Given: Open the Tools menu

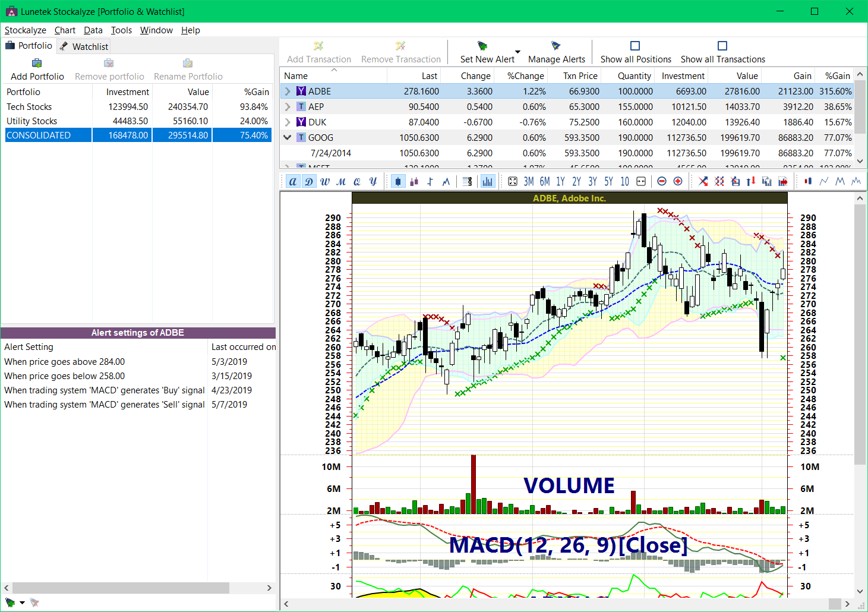Looking at the screenshot, I should click(121, 30).
